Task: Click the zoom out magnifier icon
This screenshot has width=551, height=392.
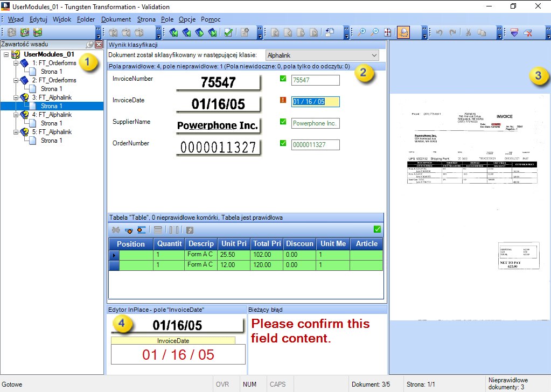Action: coord(374,32)
